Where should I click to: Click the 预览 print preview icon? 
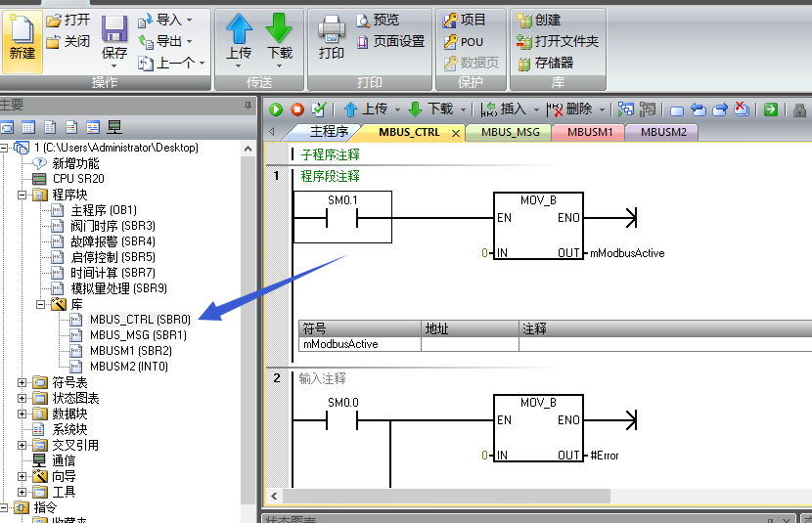click(x=363, y=20)
